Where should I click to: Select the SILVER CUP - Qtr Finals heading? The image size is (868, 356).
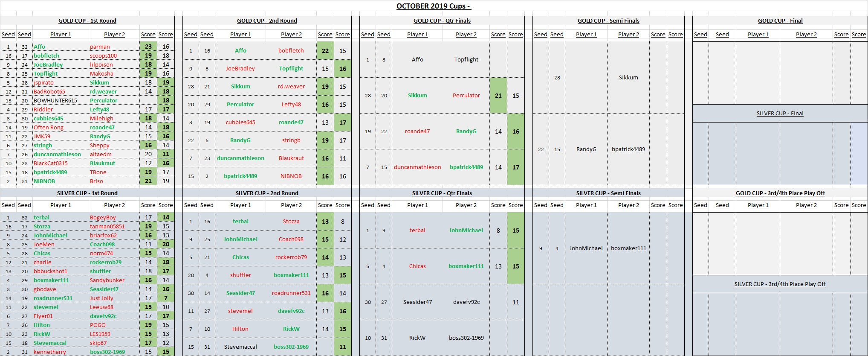442,193
